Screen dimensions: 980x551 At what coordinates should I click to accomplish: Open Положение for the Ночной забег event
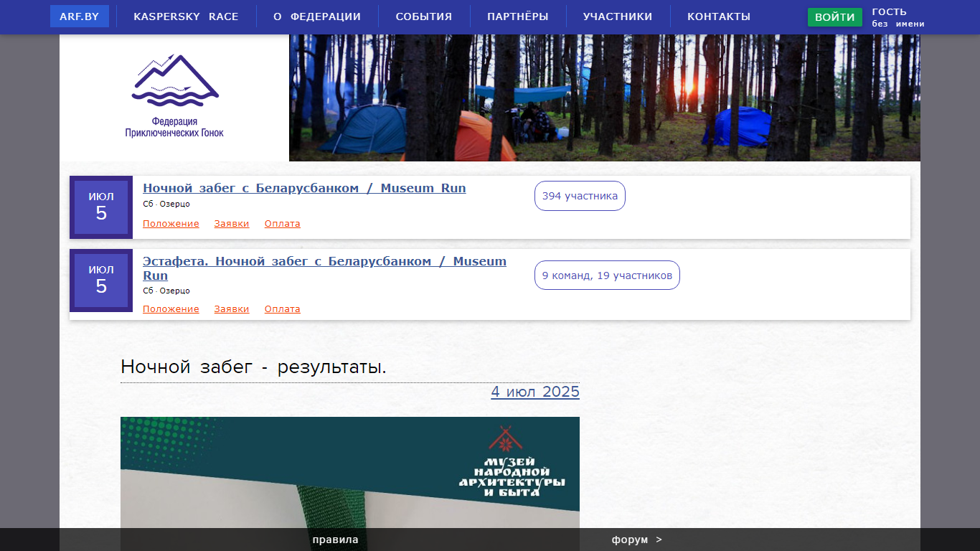tap(171, 224)
